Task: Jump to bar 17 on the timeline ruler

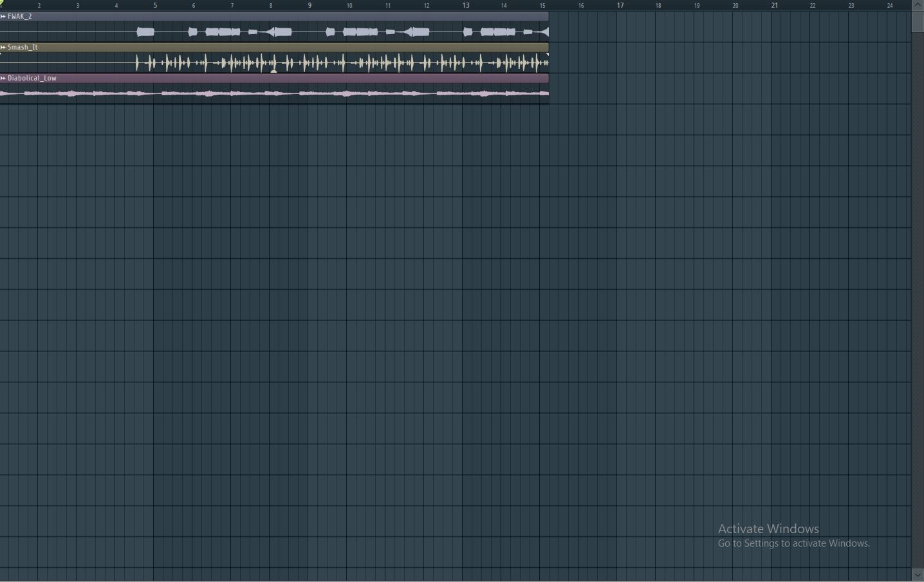Action: [620, 5]
